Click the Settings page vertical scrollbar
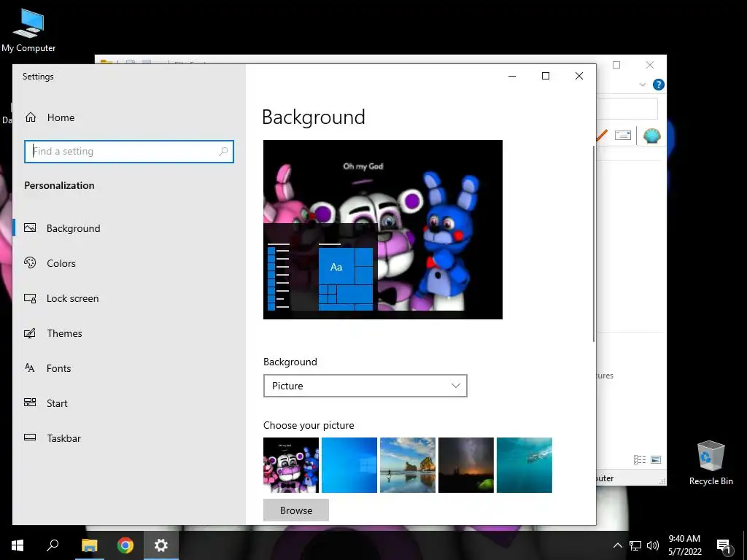 [594, 244]
